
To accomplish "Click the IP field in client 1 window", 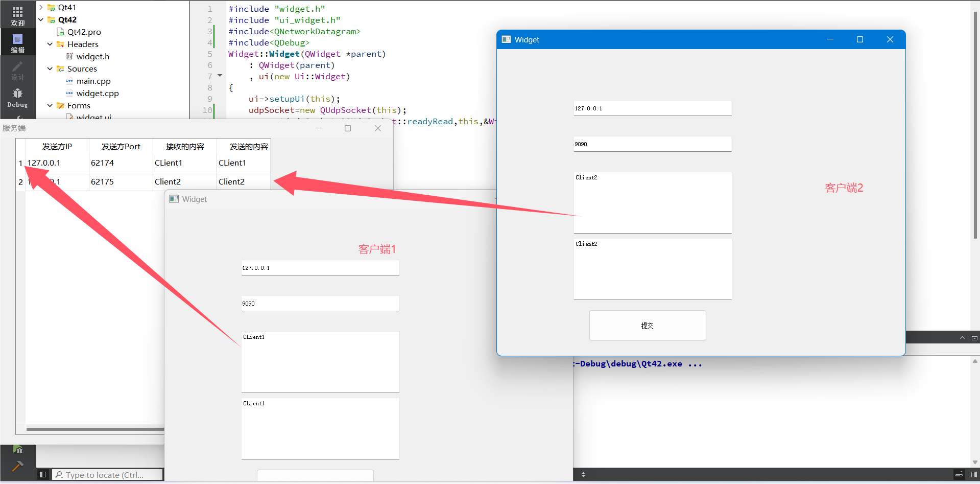I will [320, 268].
